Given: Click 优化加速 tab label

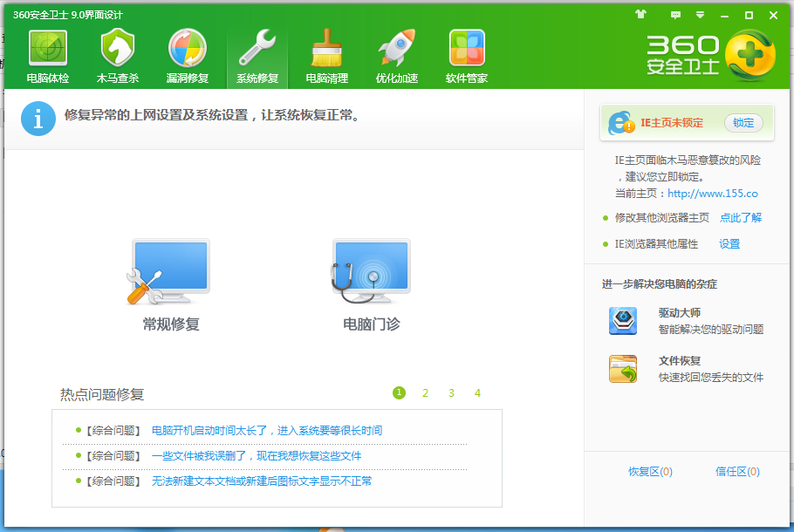Looking at the screenshot, I should pyautogui.click(x=396, y=78).
